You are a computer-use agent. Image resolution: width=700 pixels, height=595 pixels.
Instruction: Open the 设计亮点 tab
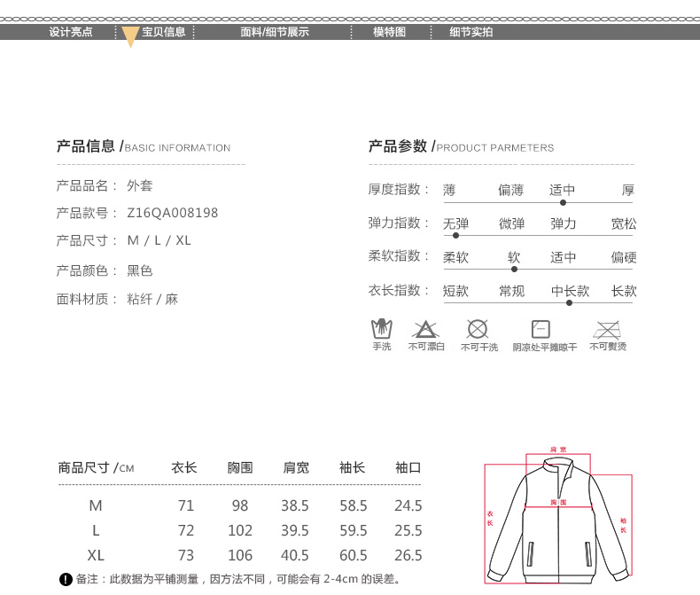point(71,32)
